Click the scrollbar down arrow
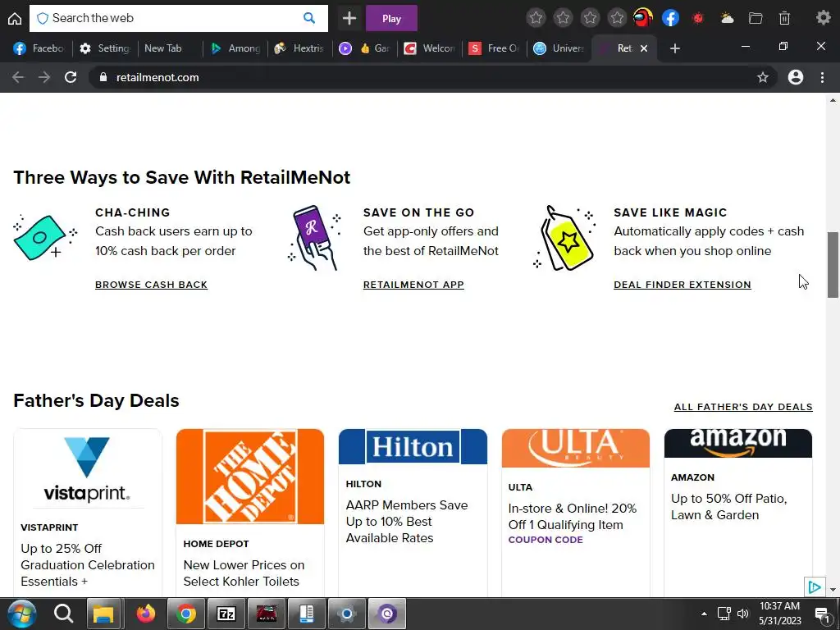Screen dimensions: 840x630 coord(833,590)
